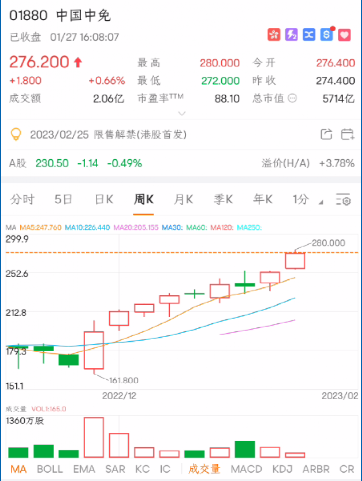Open the A股 230.50 quote row
The width and height of the screenshot is (362, 481).
point(76,163)
